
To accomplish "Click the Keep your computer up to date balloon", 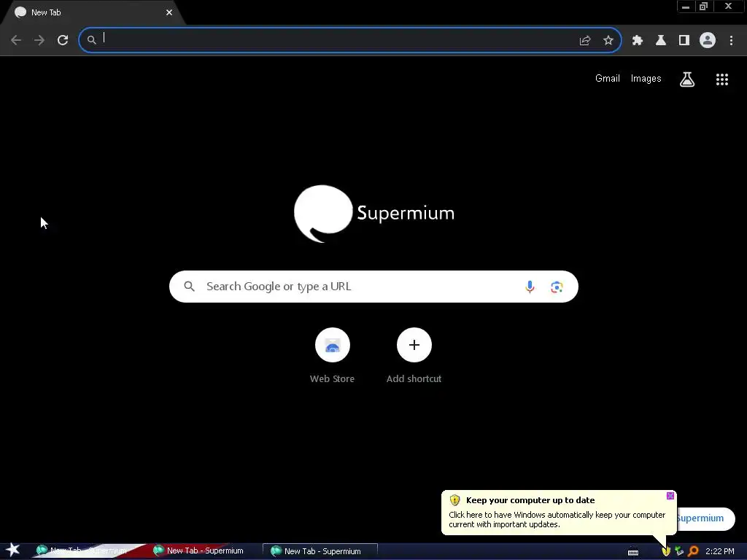I will [558, 513].
